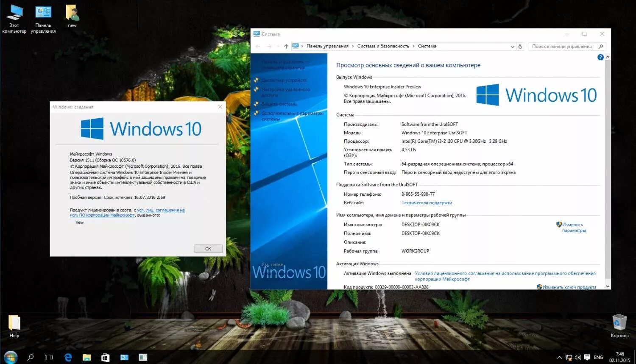Switch keyboard language via ENG tray indicator
Viewport: 636px width, 364px height.
click(x=599, y=357)
